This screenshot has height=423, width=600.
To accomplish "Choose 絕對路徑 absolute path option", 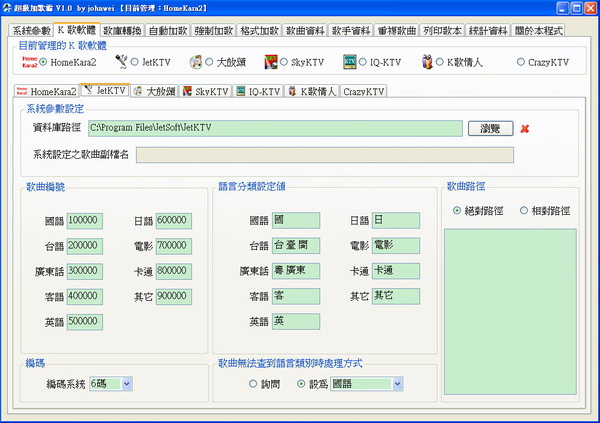I will [x=457, y=210].
